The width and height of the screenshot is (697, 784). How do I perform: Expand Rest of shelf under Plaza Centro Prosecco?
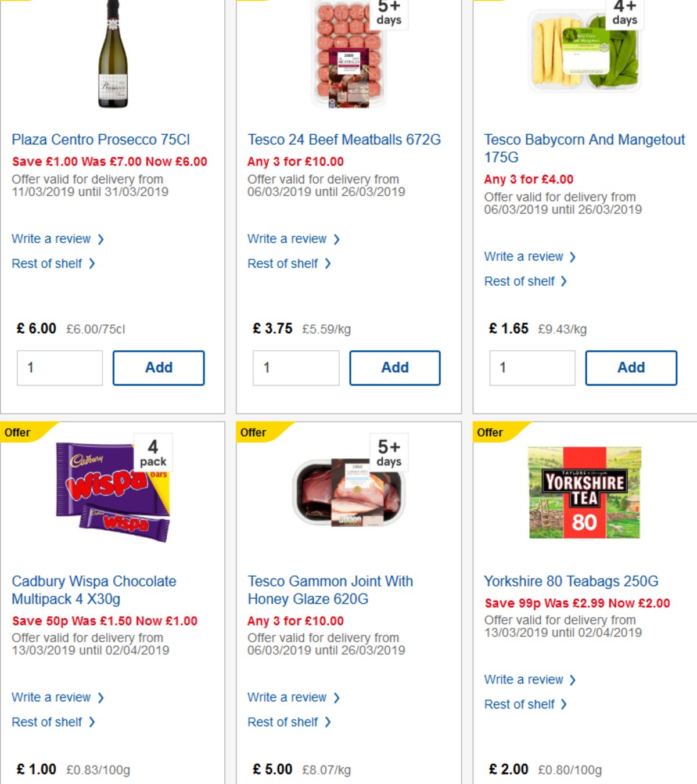[x=47, y=263]
